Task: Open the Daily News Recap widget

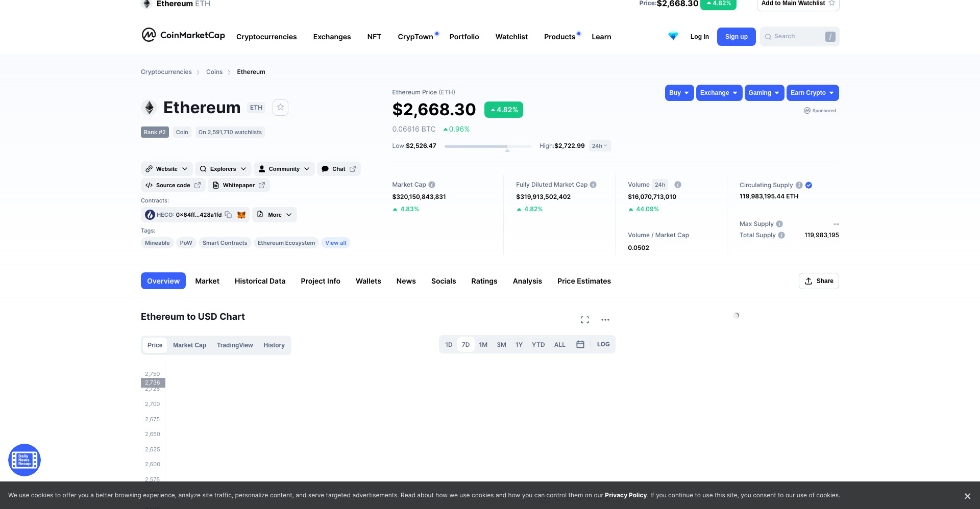Action: click(x=24, y=460)
